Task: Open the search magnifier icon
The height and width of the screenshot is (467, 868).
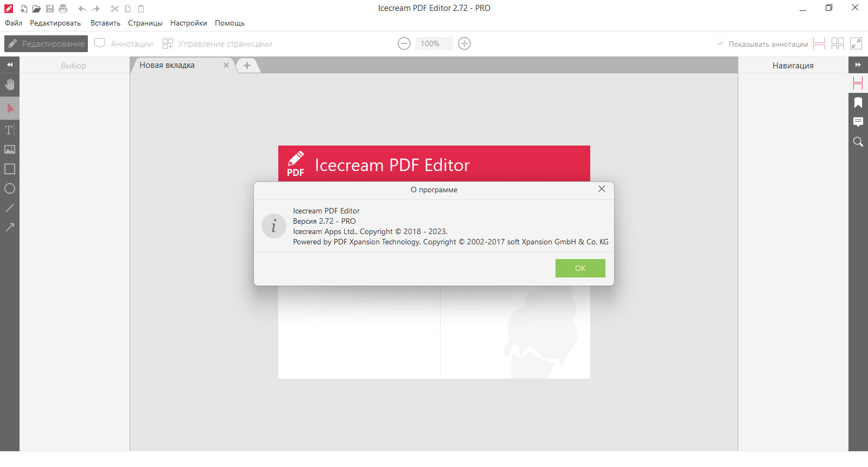Action: coord(858,142)
